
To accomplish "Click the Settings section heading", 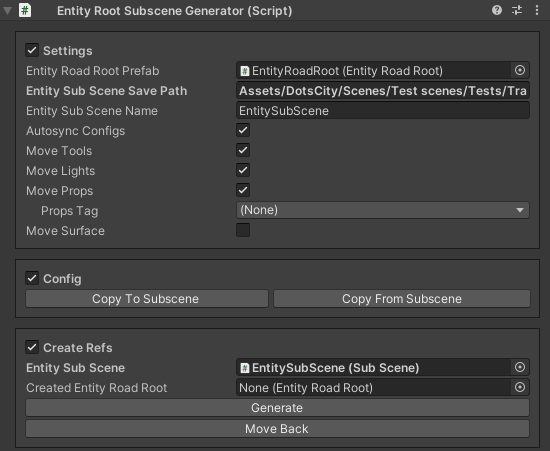I will pos(68,51).
